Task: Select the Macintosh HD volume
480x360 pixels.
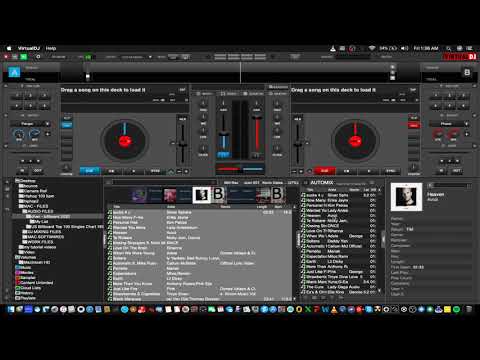Action: pyautogui.click(x=35, y=262)
